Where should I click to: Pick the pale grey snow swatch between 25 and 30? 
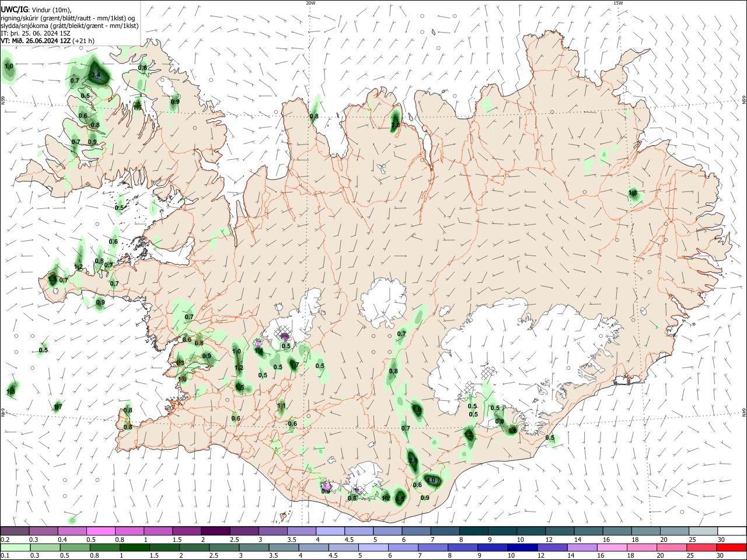pyautogui.click(x=703, y=531)
